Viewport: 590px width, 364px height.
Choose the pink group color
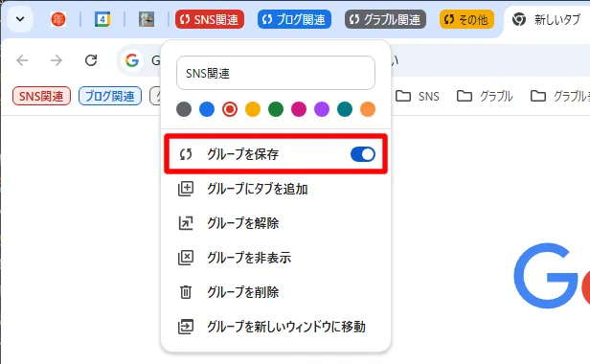[299, 109]
